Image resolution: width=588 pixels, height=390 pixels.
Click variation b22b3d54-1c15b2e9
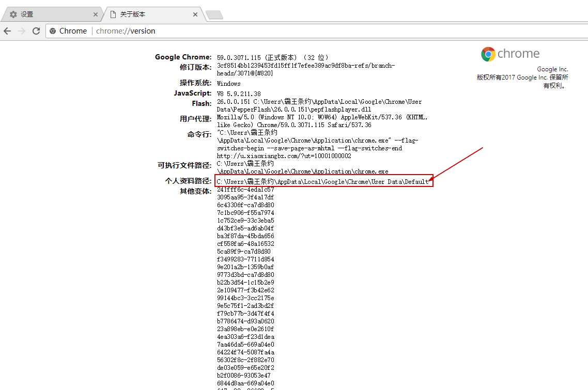245,283
